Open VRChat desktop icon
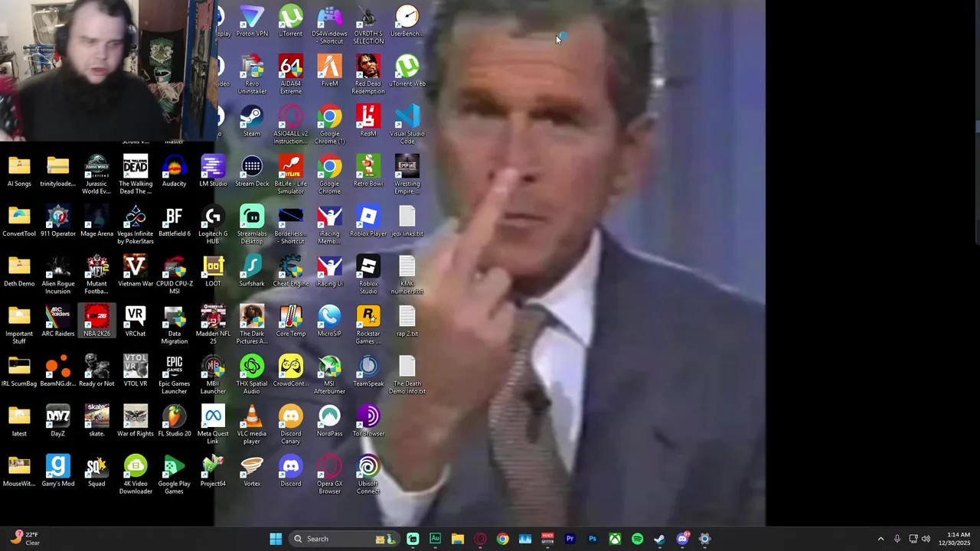This screenshot has height=551, width=980. [x=136, y=321]
